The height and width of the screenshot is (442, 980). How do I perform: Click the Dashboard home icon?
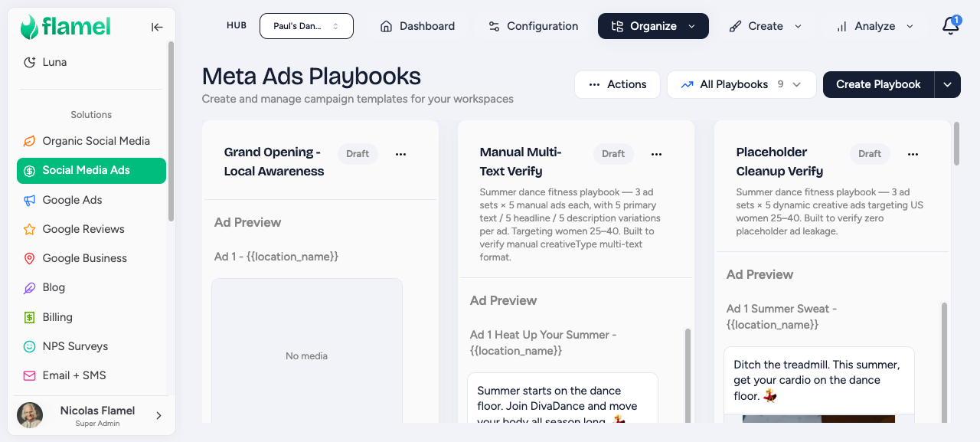[x=387, y=26]
